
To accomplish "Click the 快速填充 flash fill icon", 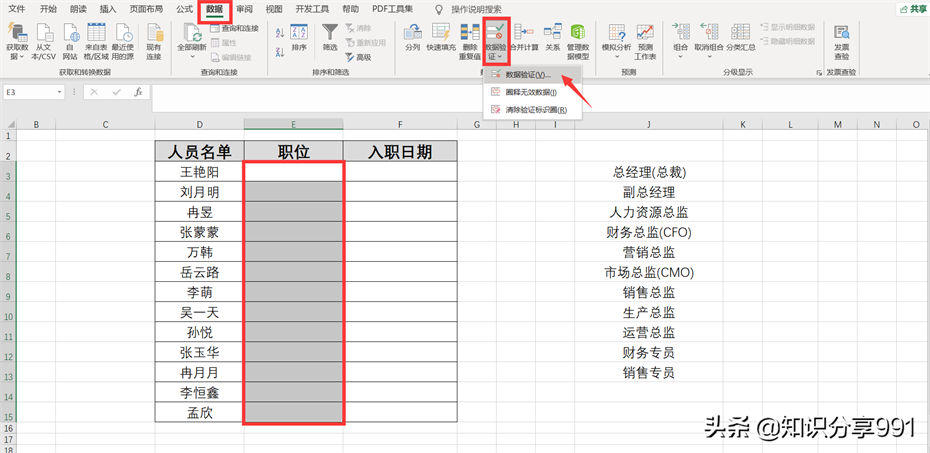I will coord(441,34).
